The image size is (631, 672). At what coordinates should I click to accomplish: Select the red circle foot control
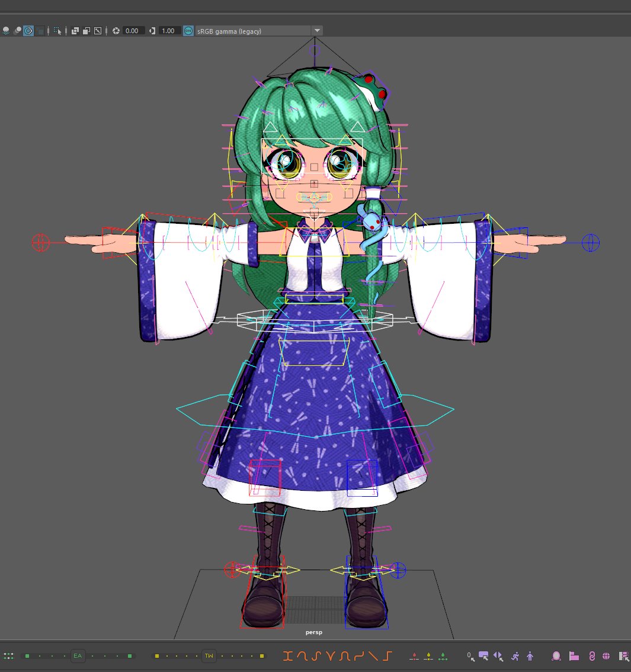[x=232, y=570]
